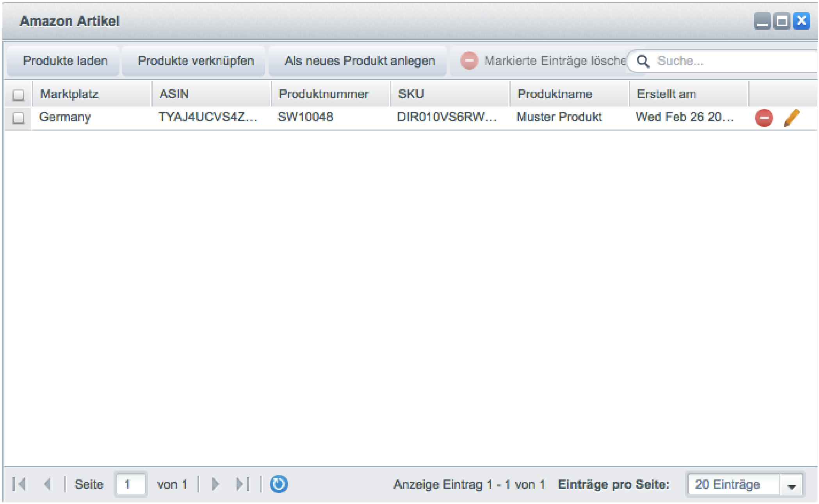Screen dimensions: 819x504
Task: Go to the next page arrow
Action: point(215,484)
